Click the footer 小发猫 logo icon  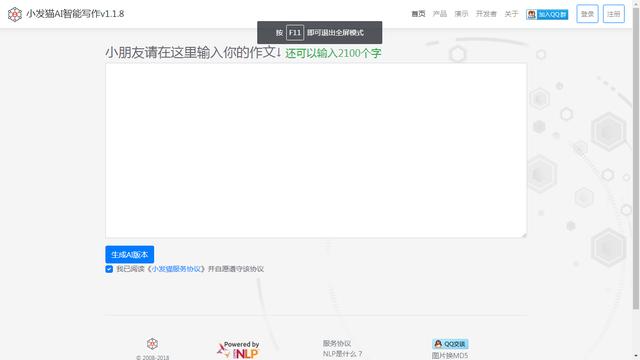coord(152,344)
